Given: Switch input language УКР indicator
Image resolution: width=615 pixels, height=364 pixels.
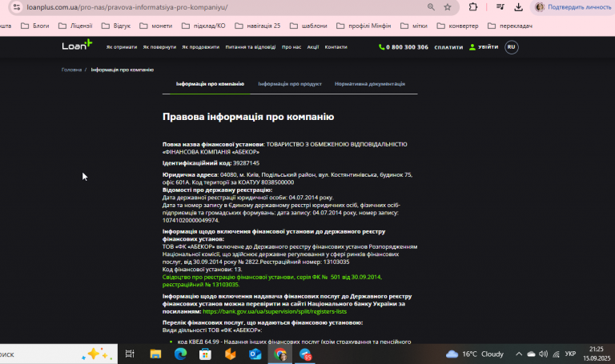Looking at the screenshot, I should point(570,354).
